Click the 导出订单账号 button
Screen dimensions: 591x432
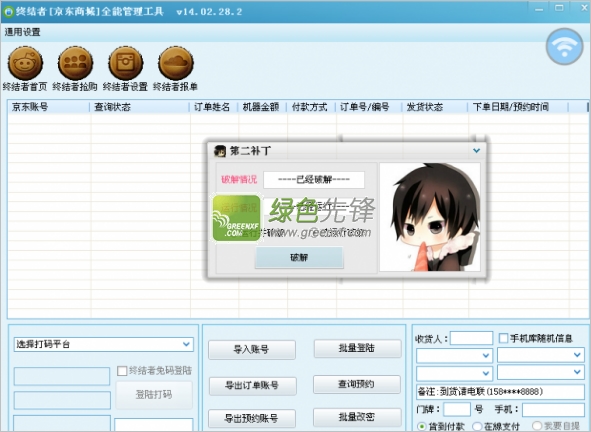point(252,386)
